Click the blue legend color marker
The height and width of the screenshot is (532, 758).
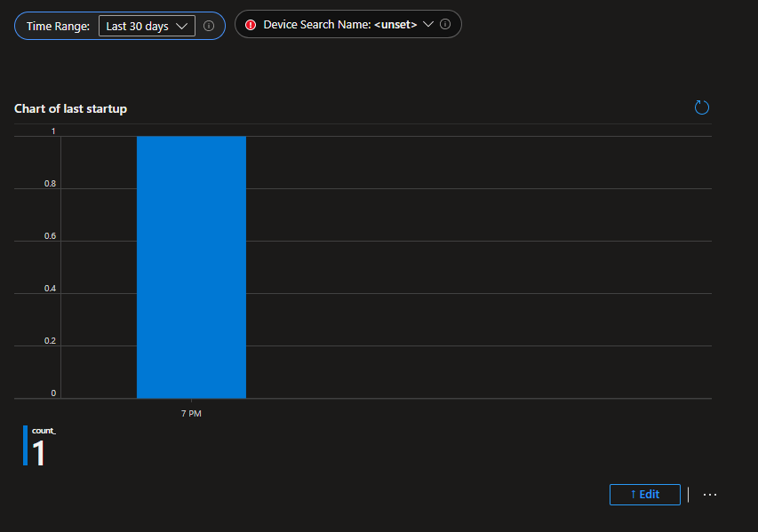26,446
